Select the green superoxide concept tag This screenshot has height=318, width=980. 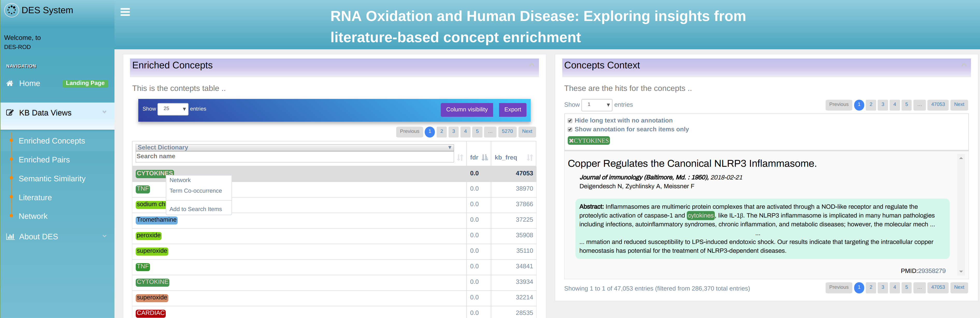point(152,251)
